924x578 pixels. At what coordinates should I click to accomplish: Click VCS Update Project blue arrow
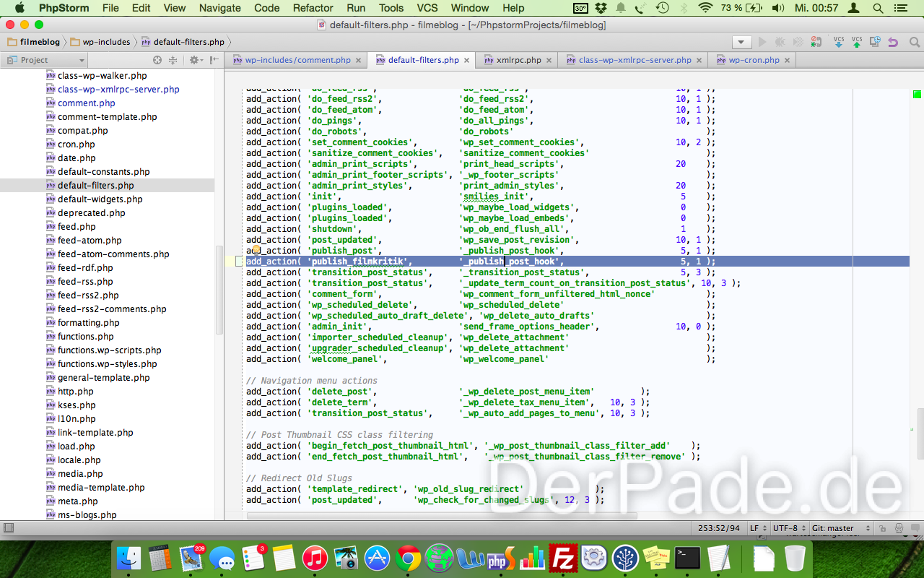click(x=839, y=42)
